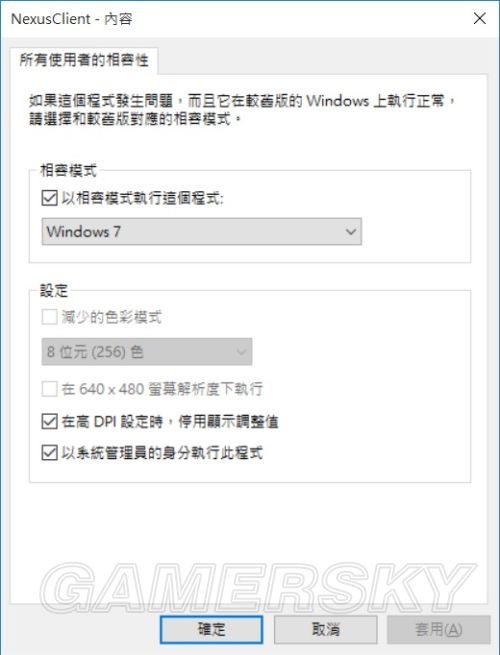Toggle the 以相容模式執行這個程式 checkbox
The height and width of the screenshot is (655, 500).
click(x=50, y=198)
